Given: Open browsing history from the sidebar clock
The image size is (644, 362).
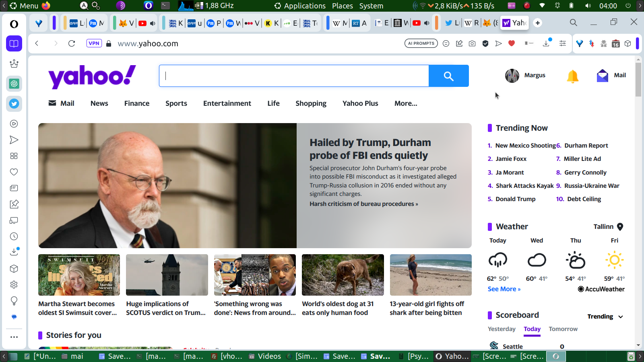Looking at the screenshot, I should point(14,237).
